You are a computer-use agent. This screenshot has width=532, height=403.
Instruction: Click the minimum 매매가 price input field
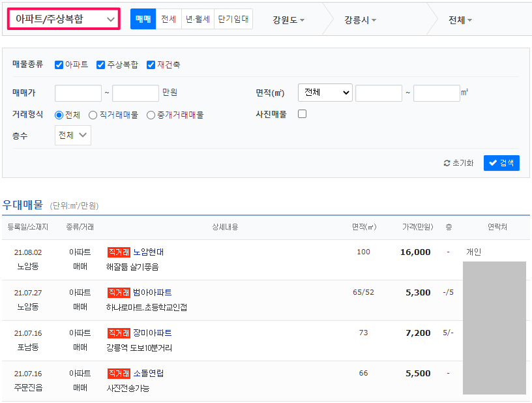pos(78,92)
